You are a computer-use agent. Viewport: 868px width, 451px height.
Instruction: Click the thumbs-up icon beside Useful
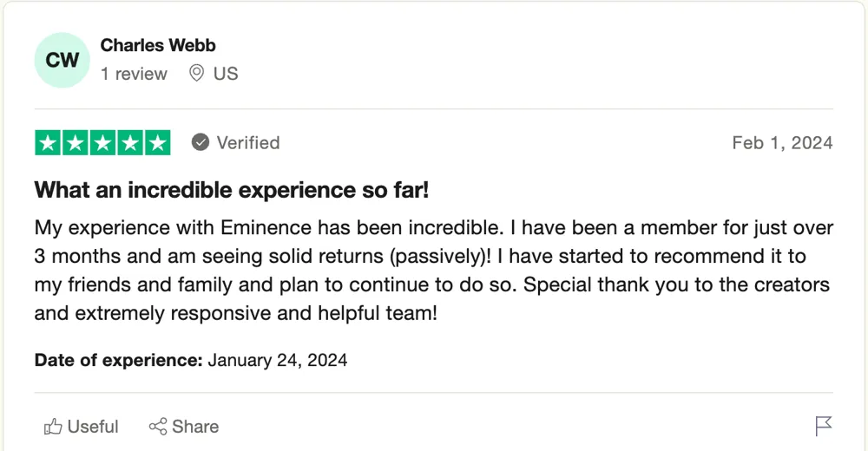pos(53,427)
